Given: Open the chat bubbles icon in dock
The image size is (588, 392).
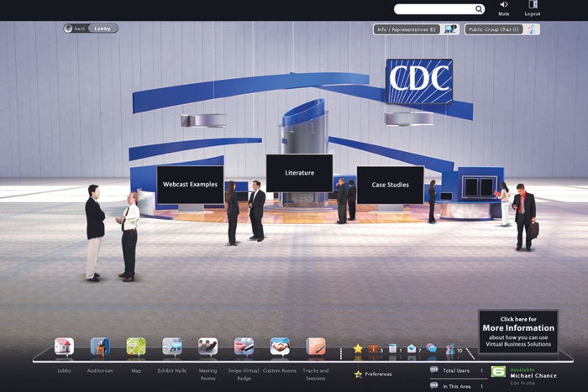Looking at the screenshot, I should [x=431, y=348].
